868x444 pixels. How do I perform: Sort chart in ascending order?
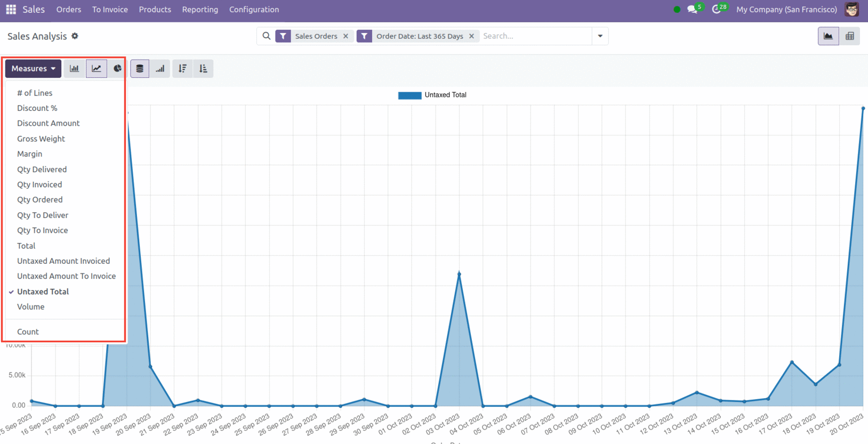[203, 69]
